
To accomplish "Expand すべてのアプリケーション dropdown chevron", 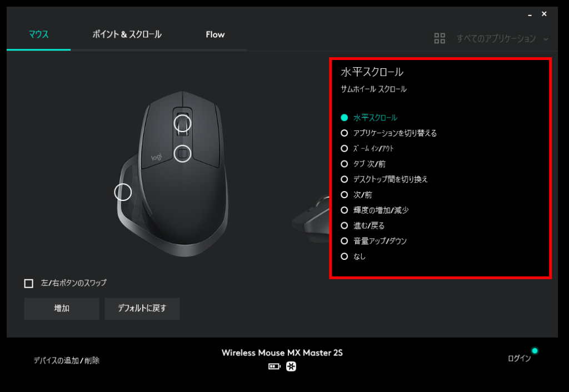I will click(x=546, y=39).
